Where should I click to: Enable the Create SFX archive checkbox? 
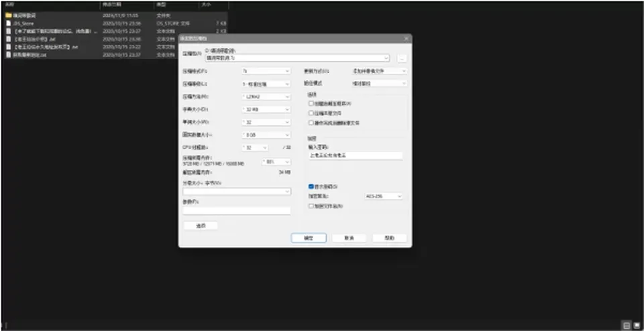311,104
